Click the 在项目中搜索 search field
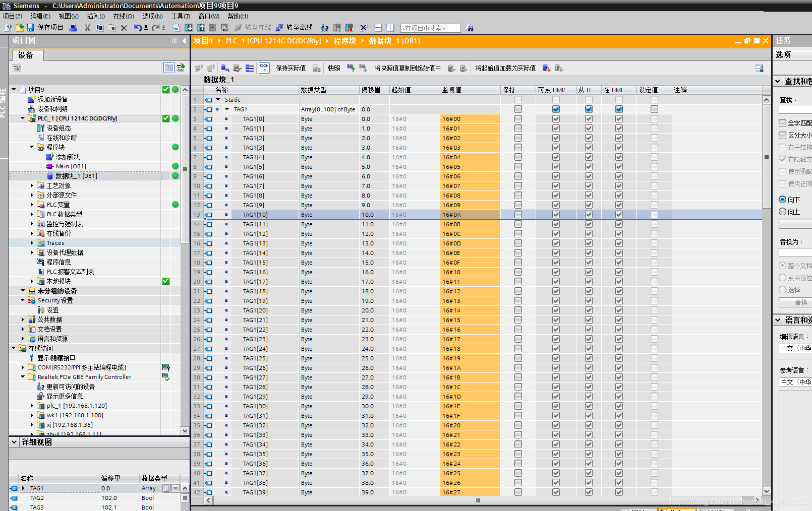 (431, 28)
